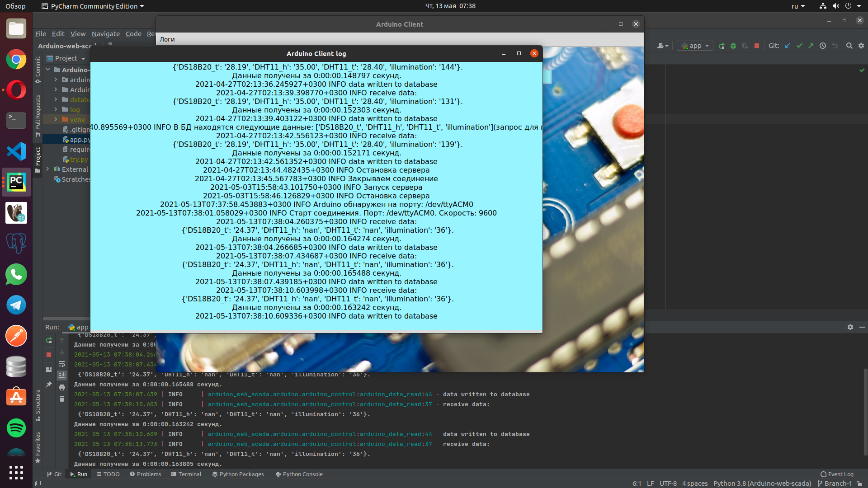This screenshot has height=488, width=868.
Task: Open the app run configuration dropdown
Action: (695, 46)
